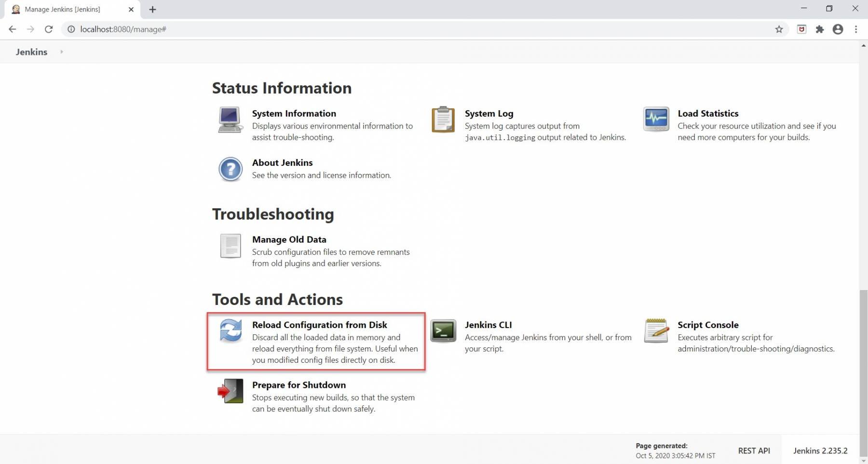Minimize the browser window
The height and width of the screenshot is (464, 868).
tap(803, 9)
